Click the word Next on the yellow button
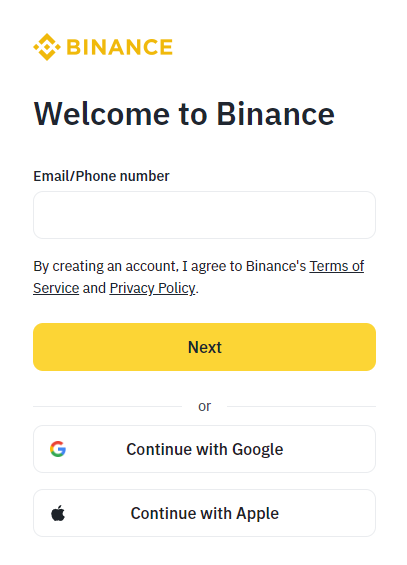The width and height of the screenshot is (407, 565). (x=205, y=347)
